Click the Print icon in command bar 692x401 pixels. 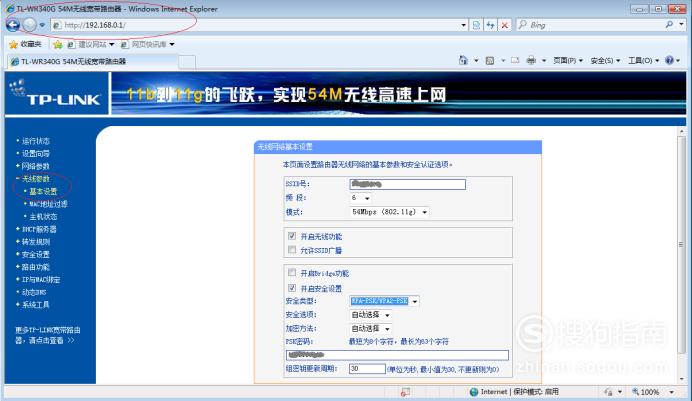coord(531,60)
